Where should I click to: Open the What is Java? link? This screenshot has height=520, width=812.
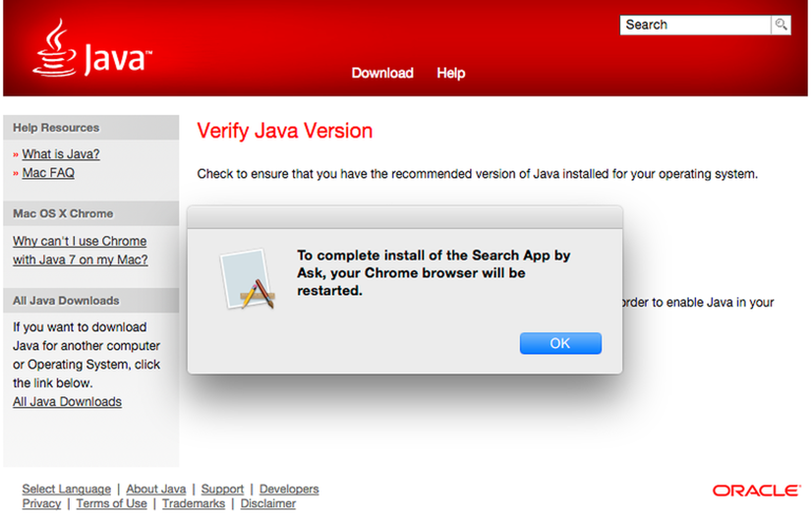click(61, 154)
